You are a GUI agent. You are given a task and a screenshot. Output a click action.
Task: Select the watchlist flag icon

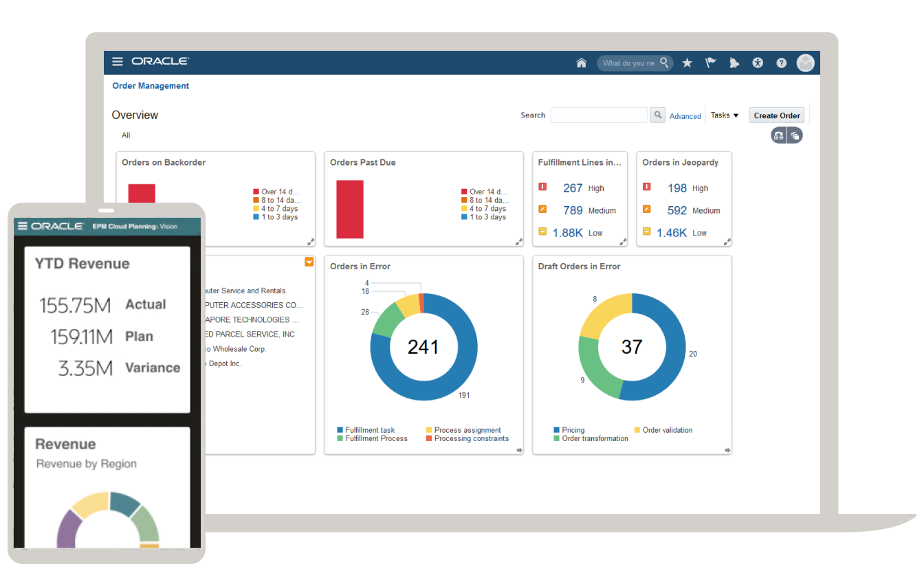pyautogui.click(x=710, y=63)
